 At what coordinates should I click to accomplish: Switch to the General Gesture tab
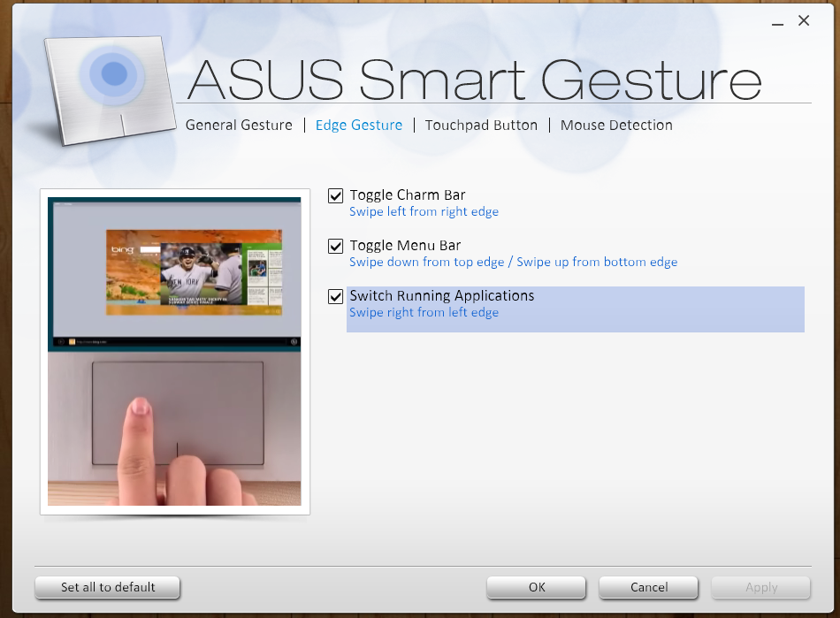[239, 126]
